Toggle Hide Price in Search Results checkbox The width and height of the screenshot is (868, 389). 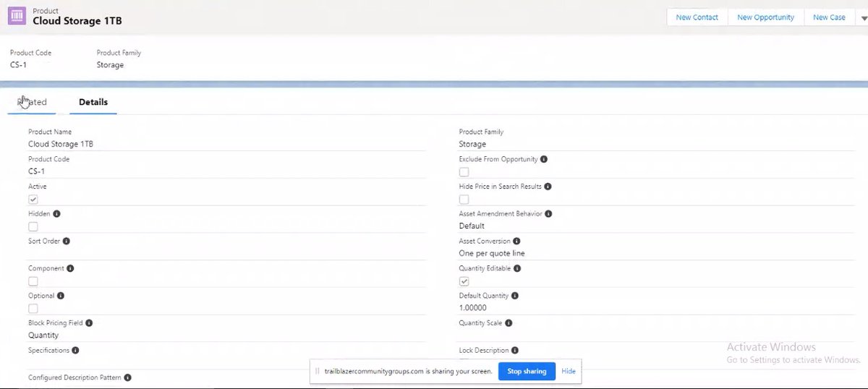464,200
